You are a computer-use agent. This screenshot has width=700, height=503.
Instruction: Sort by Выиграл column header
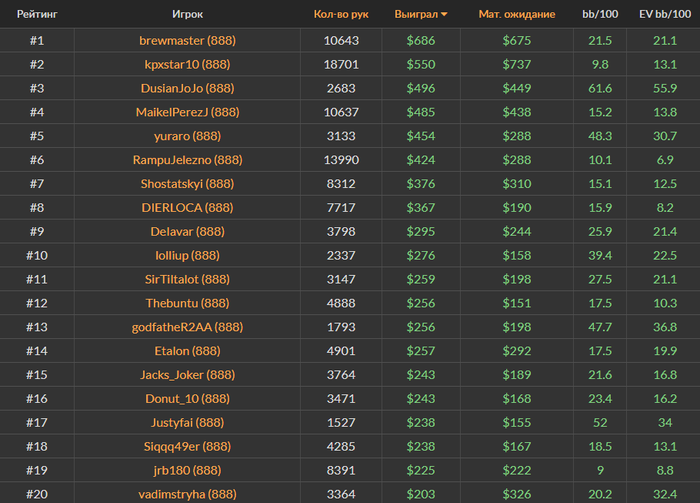coord(416,14)
